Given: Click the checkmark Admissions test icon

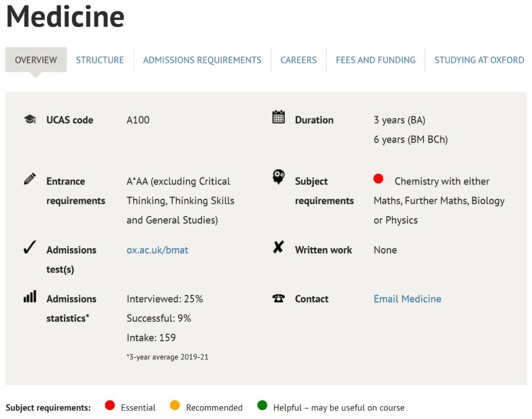Looking at the screenshot, I should (30, 248).
